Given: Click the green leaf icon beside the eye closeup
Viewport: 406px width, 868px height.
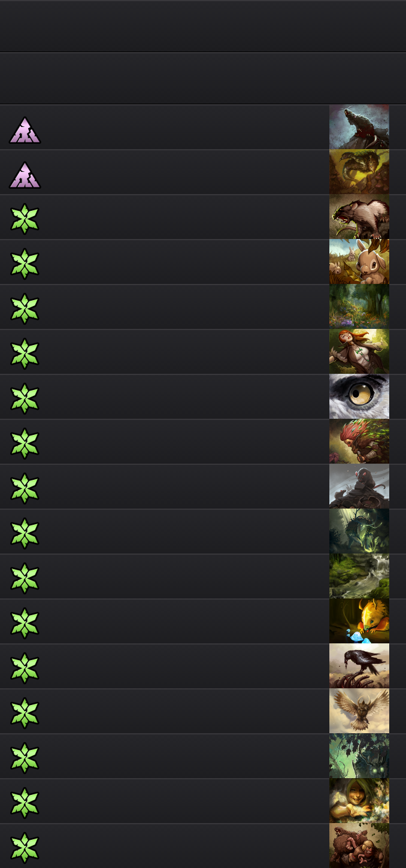Looking at the screenshot, I should pos(25,398).
